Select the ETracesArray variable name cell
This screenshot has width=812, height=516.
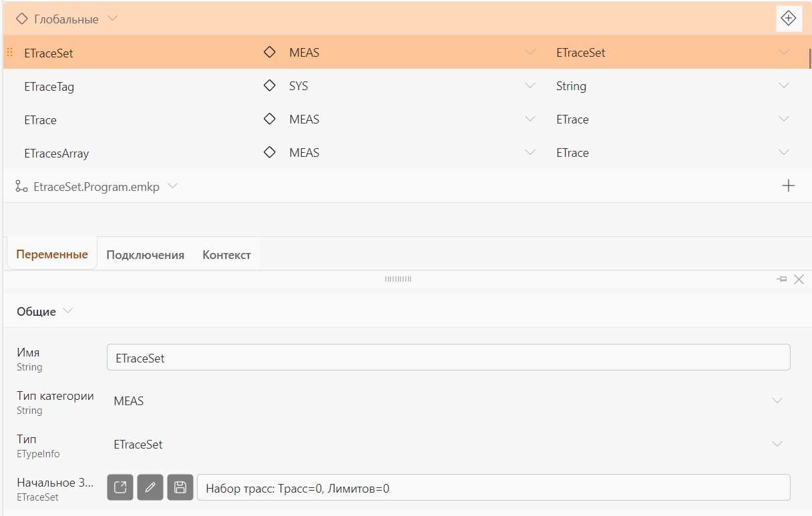point(56,153)
